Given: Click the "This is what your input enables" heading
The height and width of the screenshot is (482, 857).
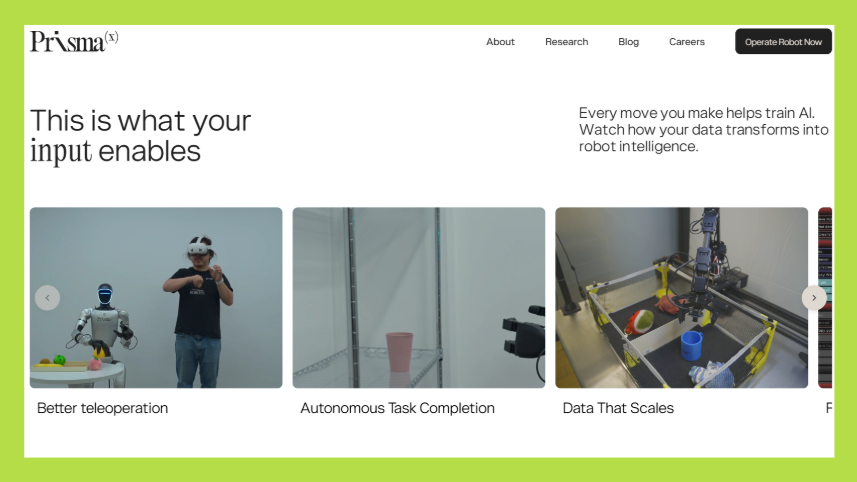Looking at the screenshot, I should tap(140, 135).
